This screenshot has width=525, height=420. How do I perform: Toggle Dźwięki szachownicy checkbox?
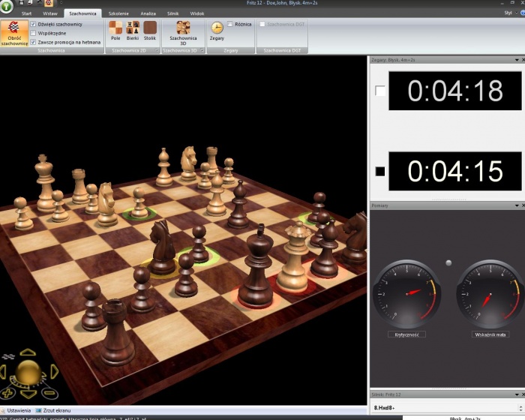[x=33, y=24]
